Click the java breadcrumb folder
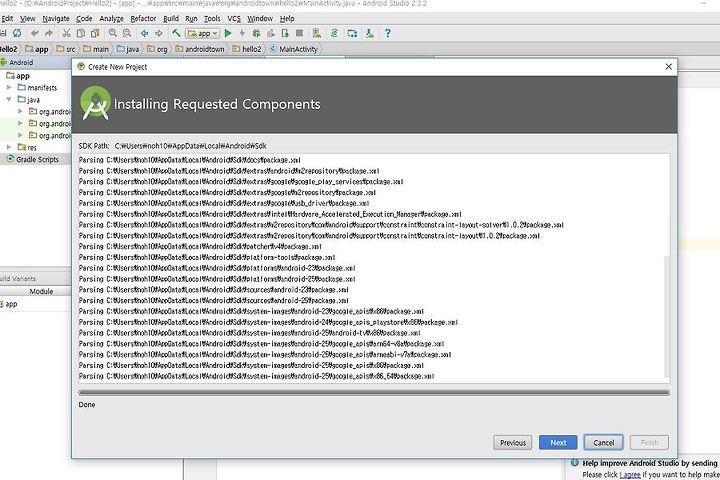The height and width of the screenshot is (480, 720). click(x=128, y=49)
